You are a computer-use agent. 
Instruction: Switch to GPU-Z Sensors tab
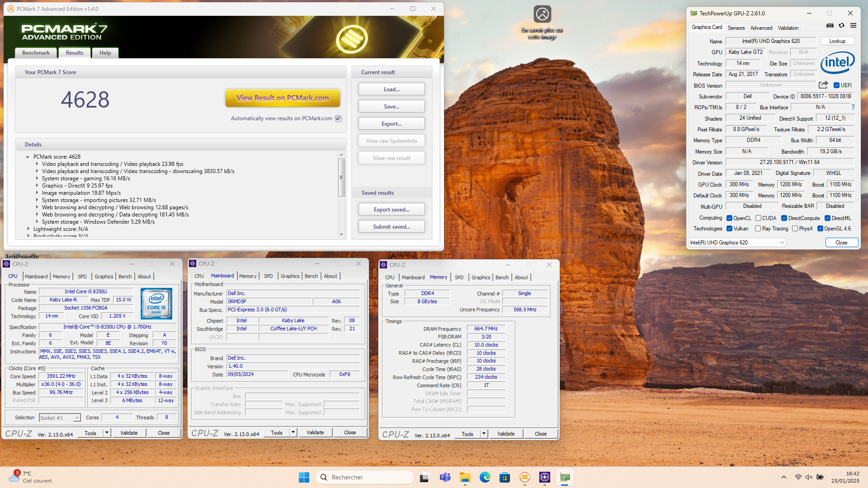736,28
